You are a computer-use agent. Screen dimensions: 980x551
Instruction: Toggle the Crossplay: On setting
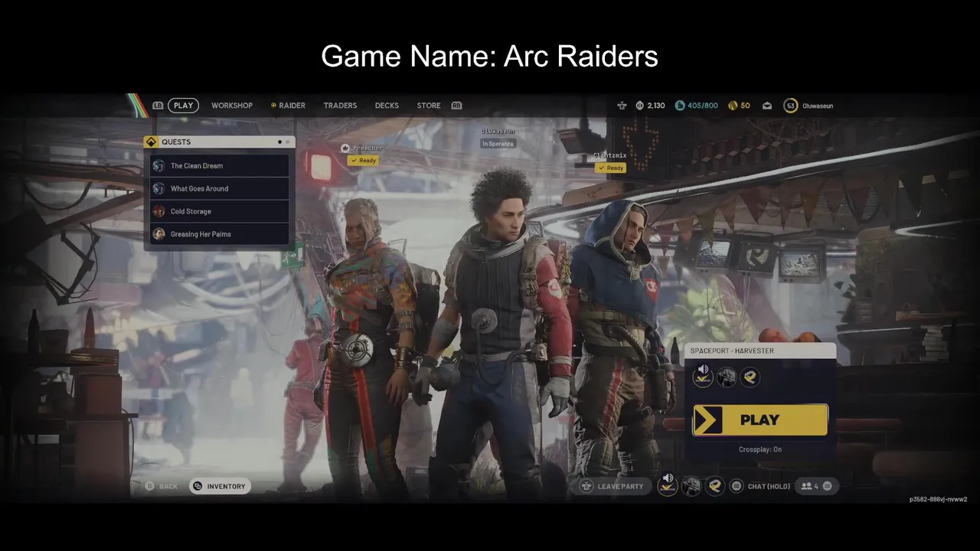tap(759, 449)
